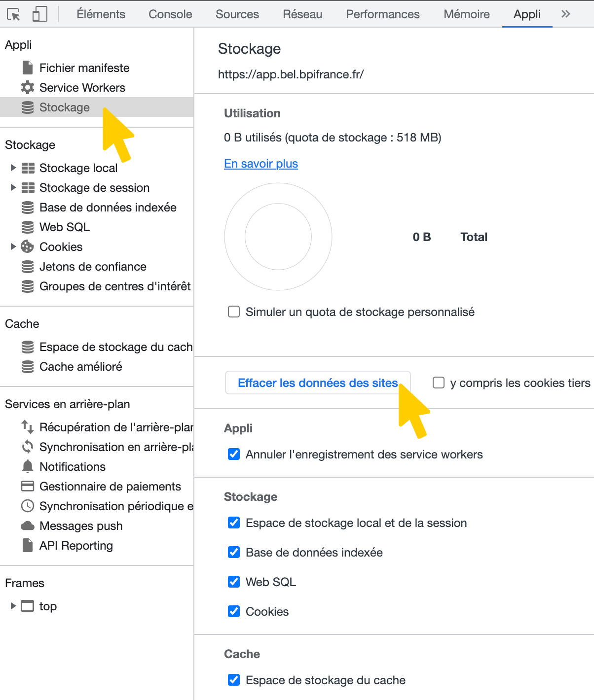Open the En savoir plus link
Screen dimensions: 594x700
tap(261, 164)
